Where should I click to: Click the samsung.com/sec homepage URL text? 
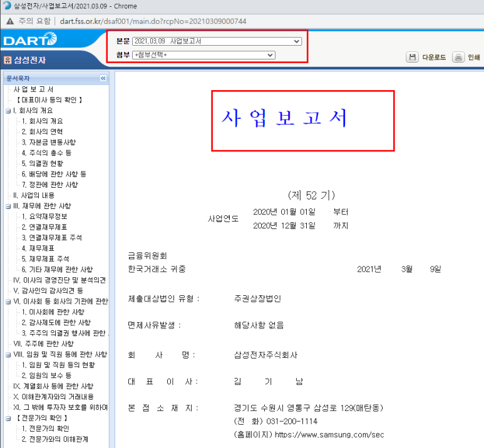(329, 434)
